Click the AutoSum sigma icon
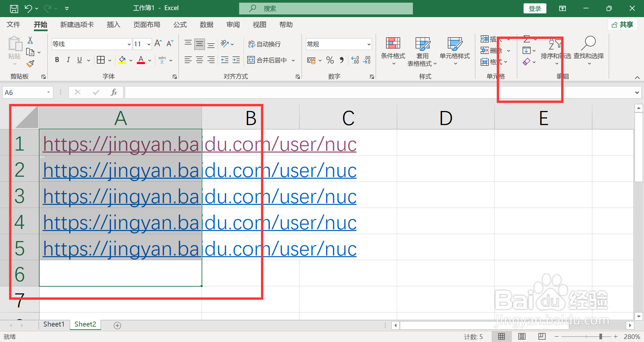The height and width of the screenshot is (342, 644). point(527,39)
